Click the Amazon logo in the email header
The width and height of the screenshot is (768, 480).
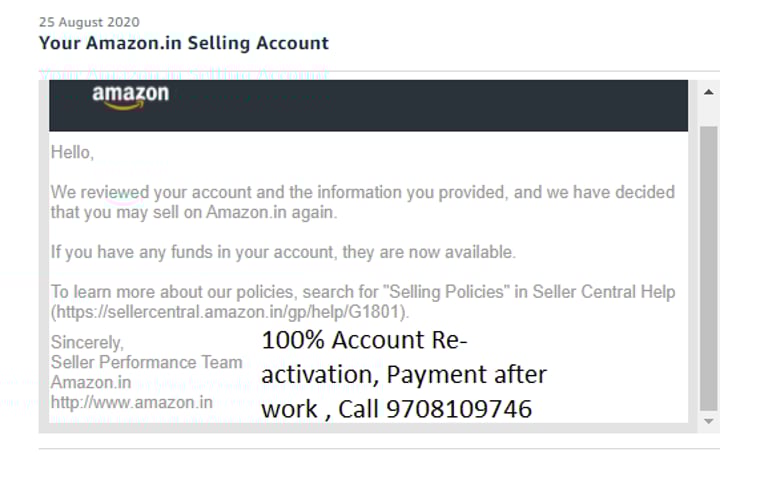click(x=130, y=97)
